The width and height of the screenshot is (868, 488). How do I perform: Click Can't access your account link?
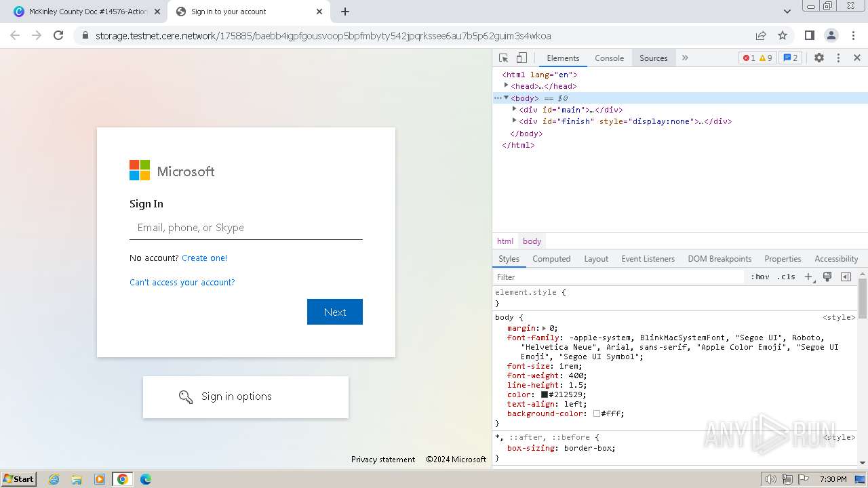[x=182, y=282]
